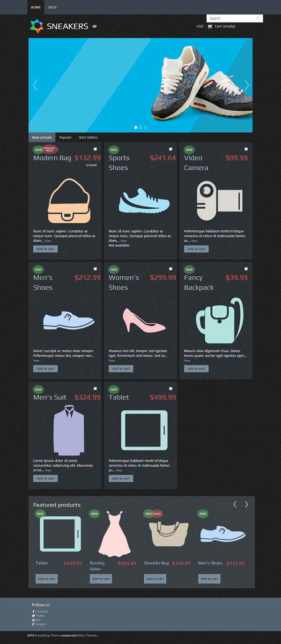Image resolution: width=281 pixels, height=644 pixels.
Task: Click the search magnifier icon
Action: pos(258,19)
